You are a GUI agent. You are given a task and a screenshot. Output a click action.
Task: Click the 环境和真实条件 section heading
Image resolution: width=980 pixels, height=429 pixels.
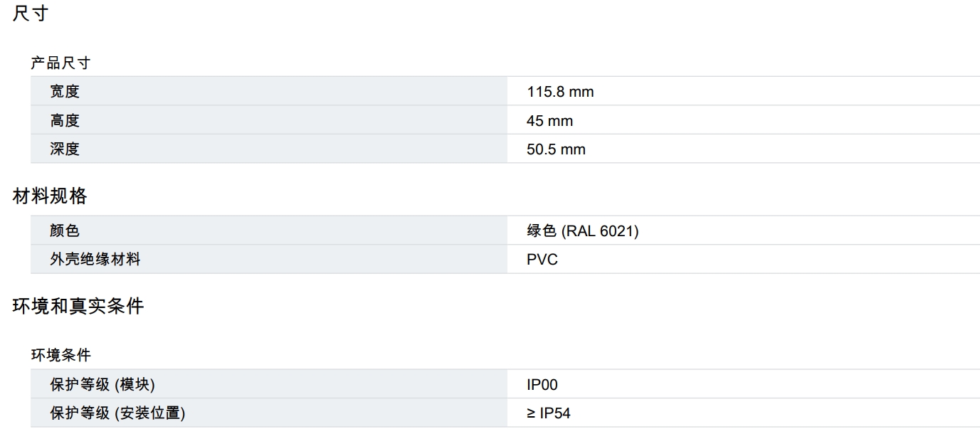click(78, 307)
